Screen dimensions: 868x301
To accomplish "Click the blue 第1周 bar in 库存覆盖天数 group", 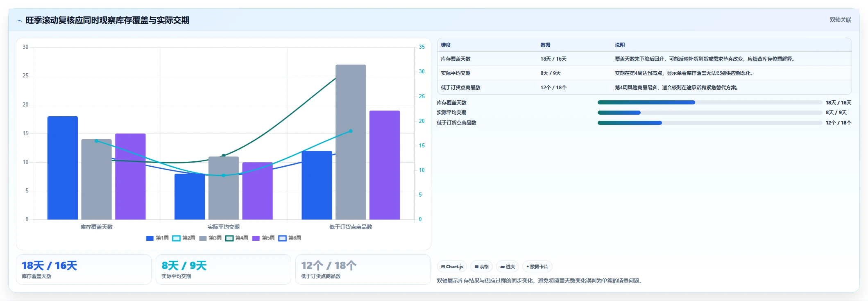I will click(x=63, y=168).
